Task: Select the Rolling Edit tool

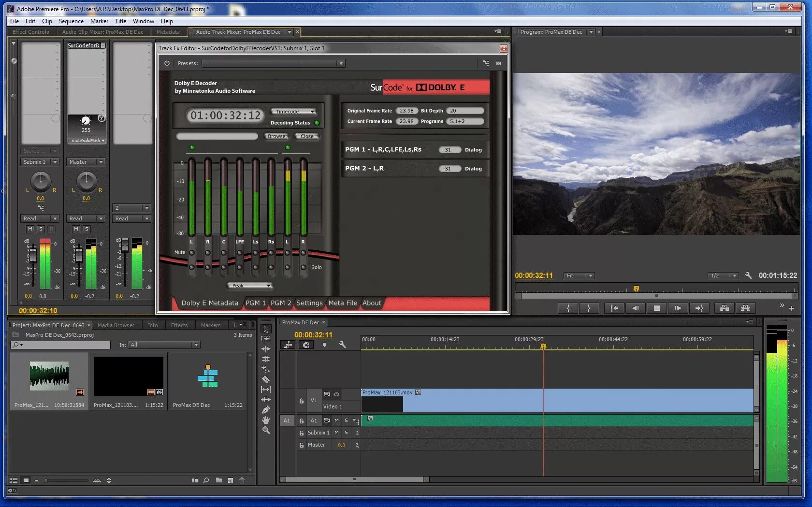Action: (x=266, y=359)
